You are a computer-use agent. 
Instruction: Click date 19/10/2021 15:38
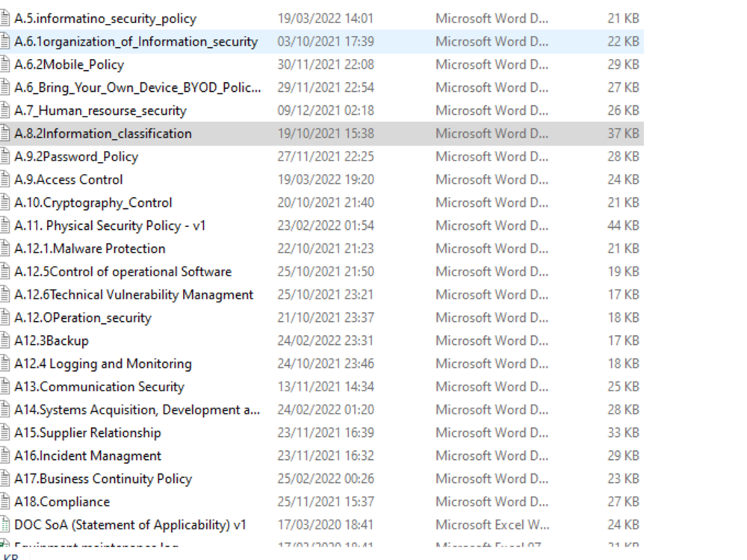pos(326,134)
